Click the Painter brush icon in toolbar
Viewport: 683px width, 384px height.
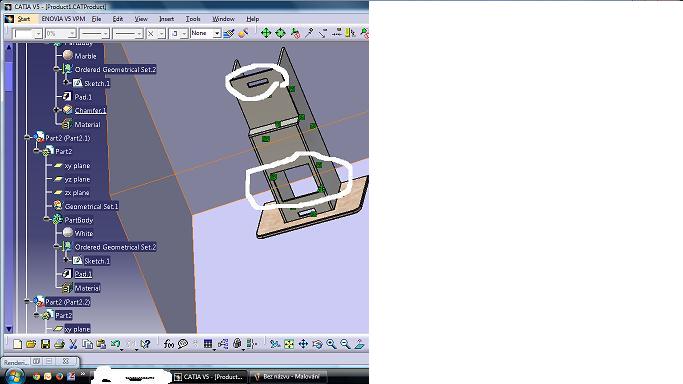pos(228,33)
